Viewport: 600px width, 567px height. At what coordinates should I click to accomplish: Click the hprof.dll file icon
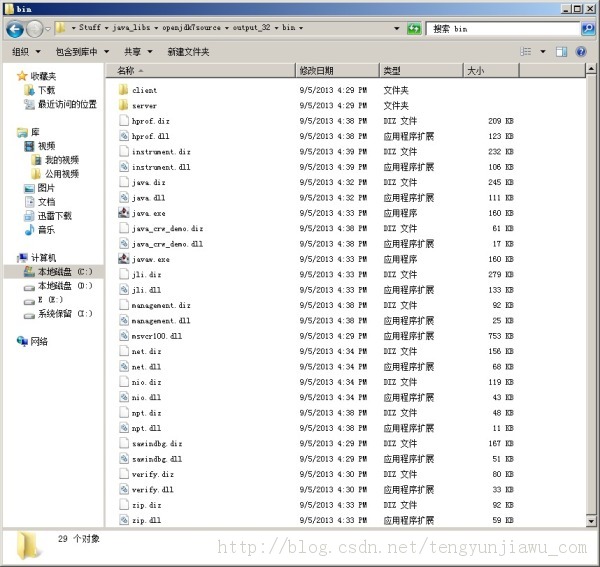pyautogui.click(x=123, y=136)
